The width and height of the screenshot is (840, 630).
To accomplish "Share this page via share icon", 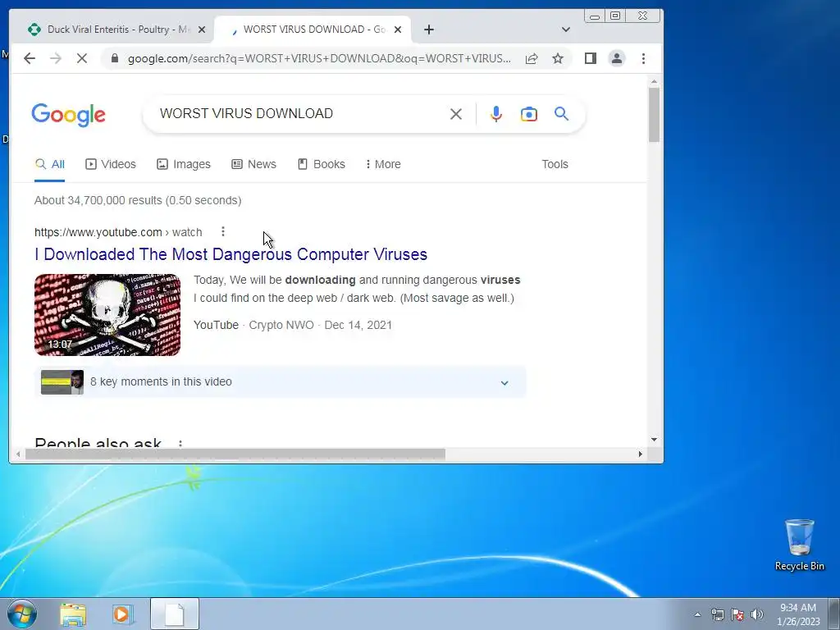I will pos(532,58).
